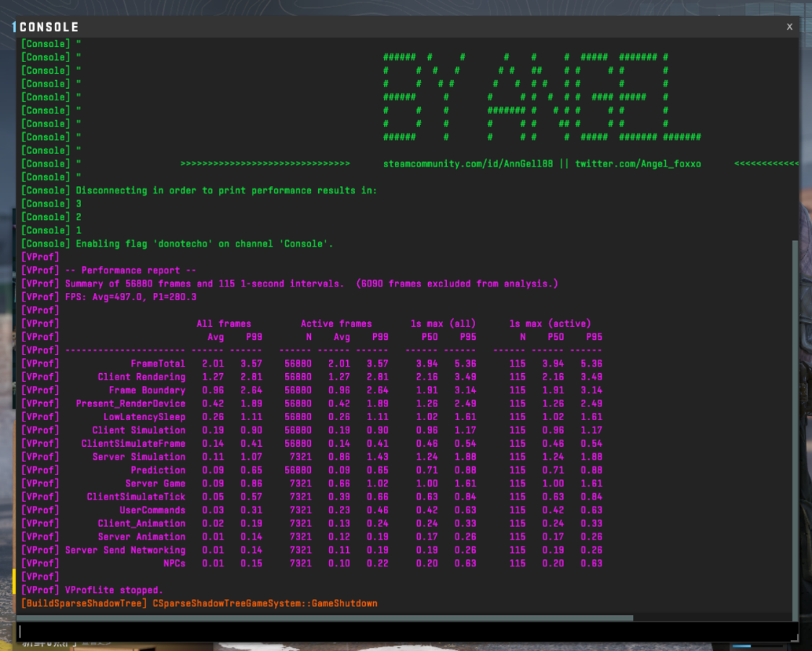
Task: Click the Client Rendering row label
Action: tap(141, 377)
